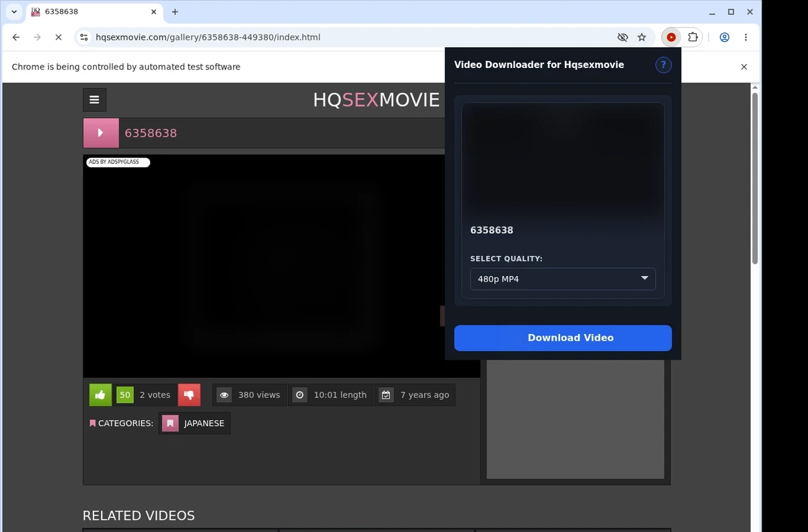The image size is (808, 532).
Task: Open the Chrome profile avatar icon
Action: pyautogui.click(x=725, y=38)
